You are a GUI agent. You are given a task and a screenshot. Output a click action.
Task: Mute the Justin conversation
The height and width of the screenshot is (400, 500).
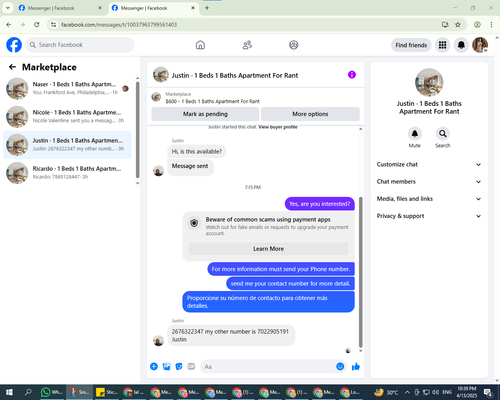[415, 134]
